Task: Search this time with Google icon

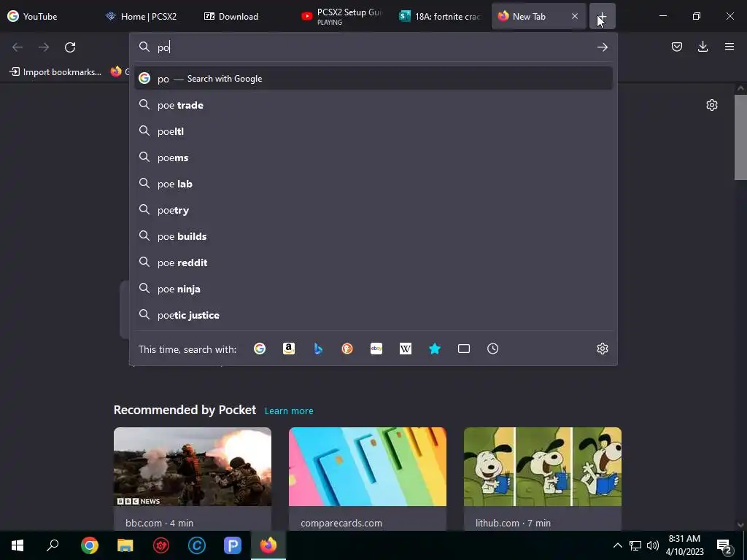Action: click(260, 349)
